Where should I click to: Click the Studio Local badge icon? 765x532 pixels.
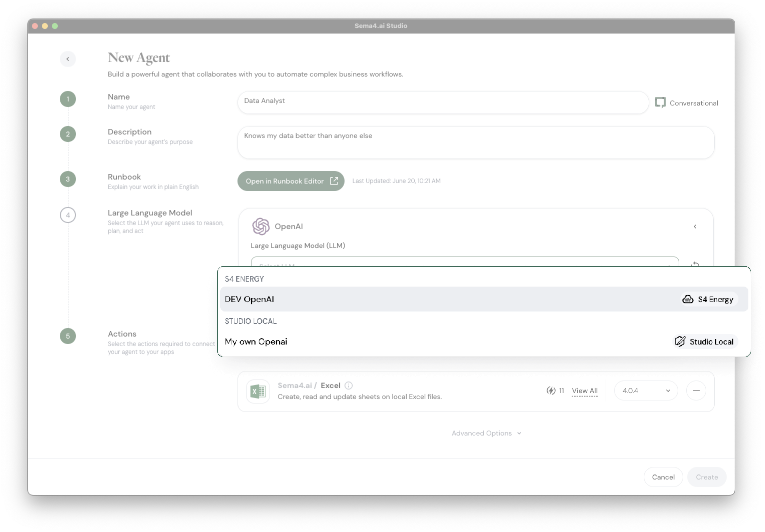pyautogui.click(x=680, y=342)
